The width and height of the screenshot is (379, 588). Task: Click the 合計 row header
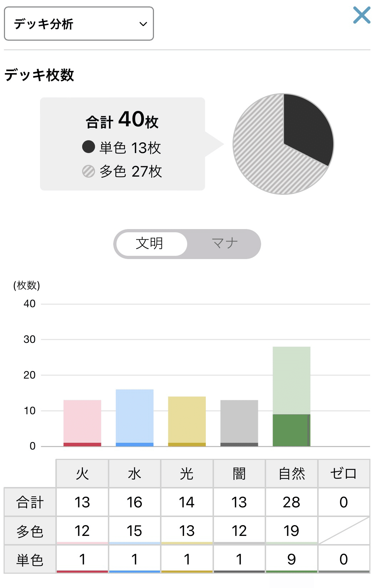(30, 502)
